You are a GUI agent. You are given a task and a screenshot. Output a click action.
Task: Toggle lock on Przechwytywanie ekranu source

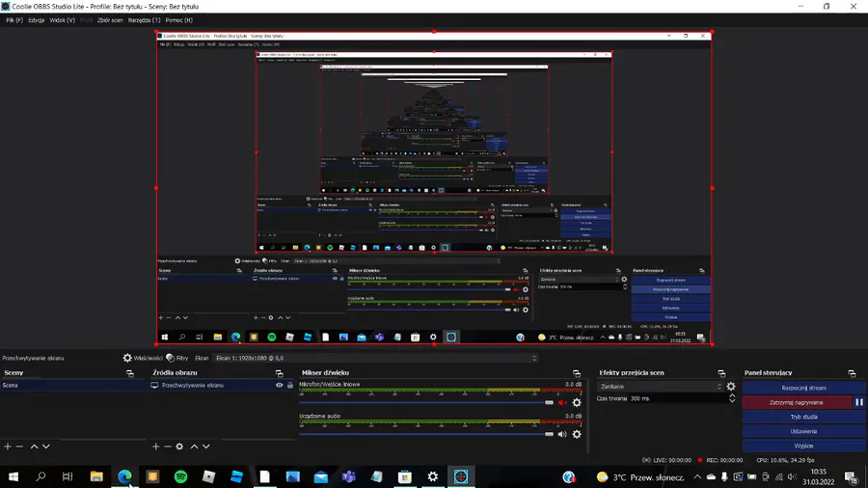pyautogui.click(x=289, y=385)
